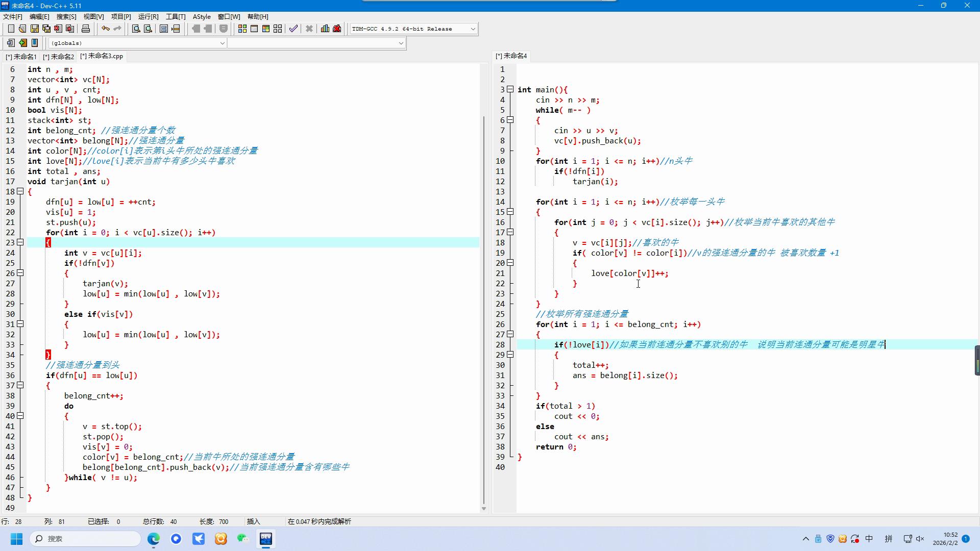Click the Print toolbar icon
This screenshot has height=551, width=980.
click(86, 29)
